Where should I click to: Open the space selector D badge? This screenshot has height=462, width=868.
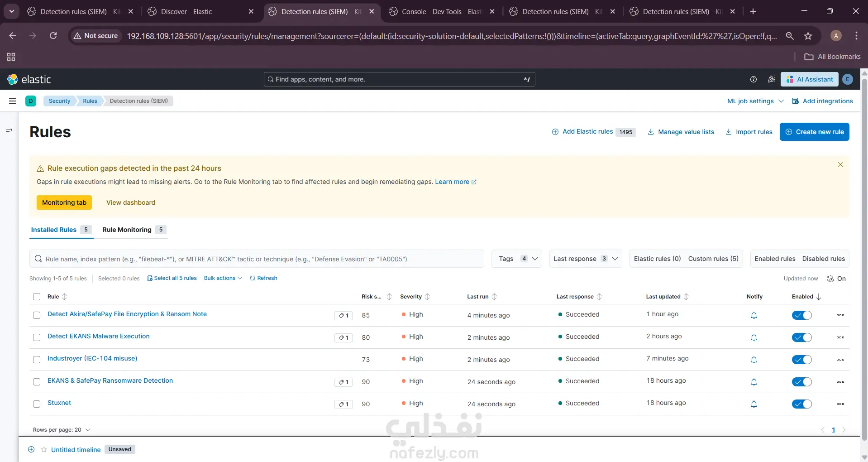[31, 101]
